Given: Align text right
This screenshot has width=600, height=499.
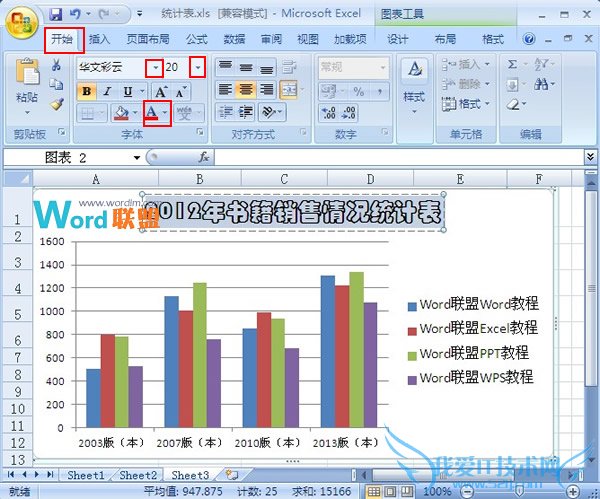Looking at the screenshot, I should [266, 90].
